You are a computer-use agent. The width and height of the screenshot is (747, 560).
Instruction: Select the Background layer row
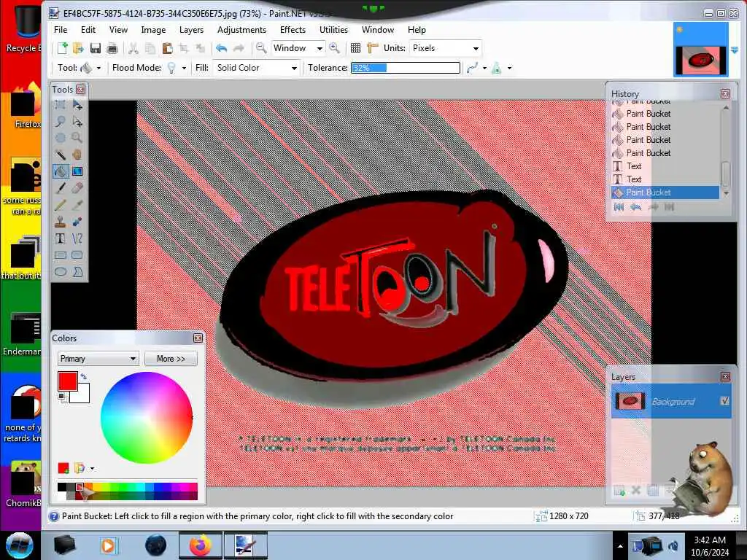coord(671,402)
